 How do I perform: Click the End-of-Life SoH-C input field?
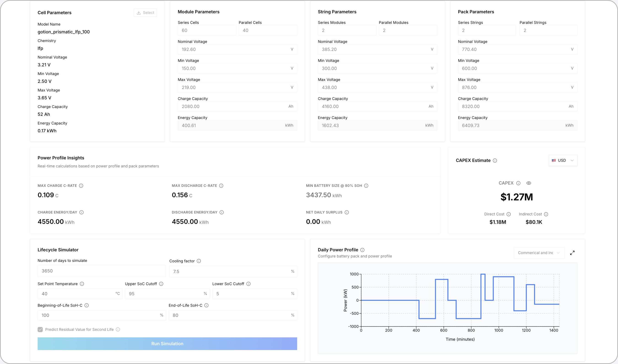233,315
